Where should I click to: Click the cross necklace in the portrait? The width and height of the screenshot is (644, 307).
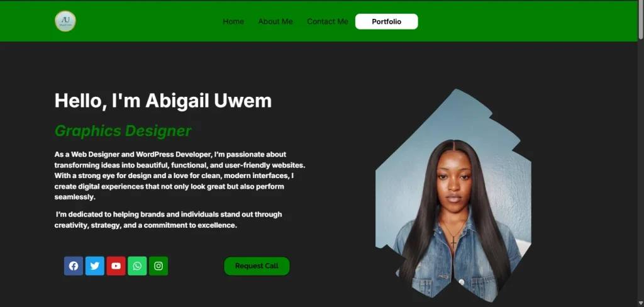click(x=453, y=240)
